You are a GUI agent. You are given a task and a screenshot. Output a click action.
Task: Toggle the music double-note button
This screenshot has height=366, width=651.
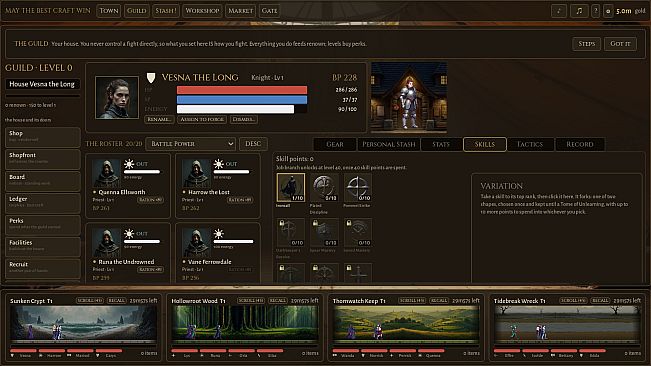point(579,11)
